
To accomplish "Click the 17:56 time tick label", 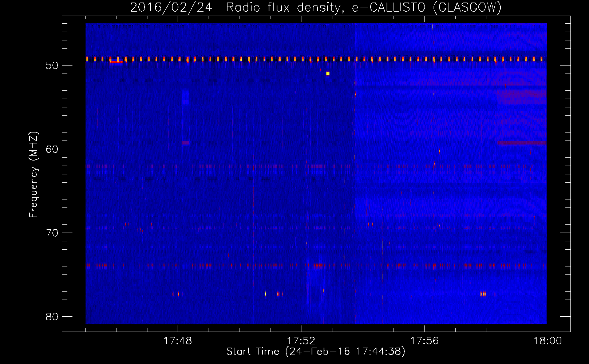I will click(424, 341).
